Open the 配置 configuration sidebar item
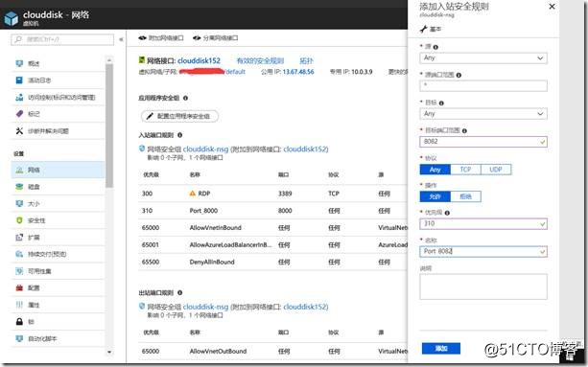Viewport: 588px width, 367px height. click(59, 288)
